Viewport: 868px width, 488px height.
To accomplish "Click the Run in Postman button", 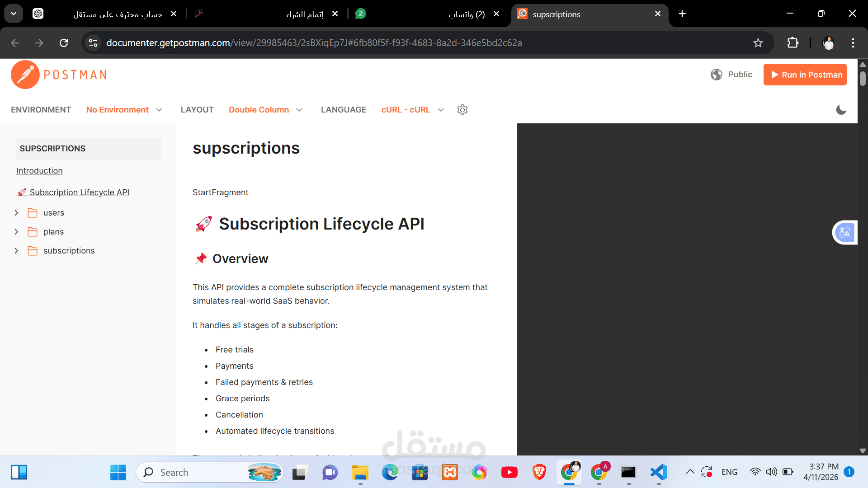I will coord(805,75).
